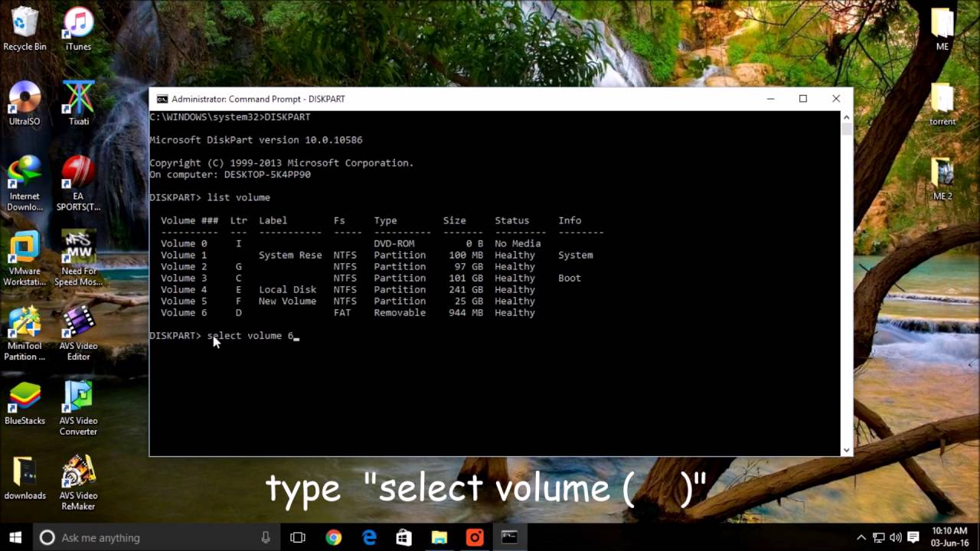Click the 'Volume 1' row label
Viewport: 980px width, 551px height.
pos(184,255)
